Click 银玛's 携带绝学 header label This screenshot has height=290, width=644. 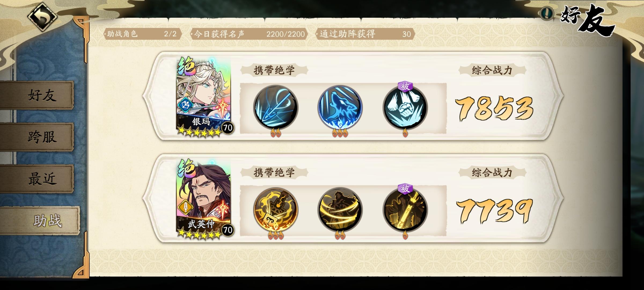[274, 70]
